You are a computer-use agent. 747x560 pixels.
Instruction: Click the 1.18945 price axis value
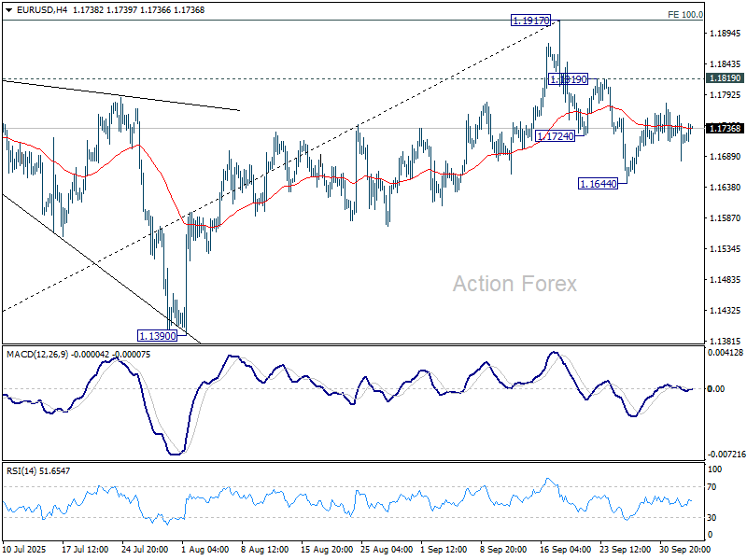pos(725,34)
